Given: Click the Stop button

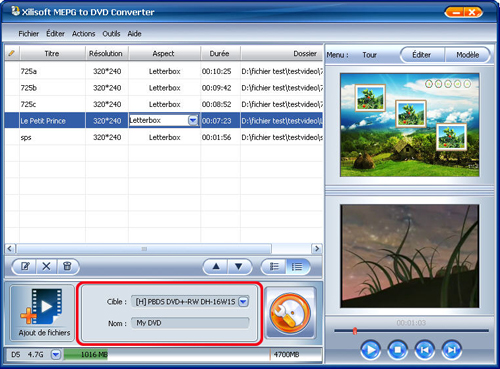Looking at the screenshot, I should (x=397, y=350).
